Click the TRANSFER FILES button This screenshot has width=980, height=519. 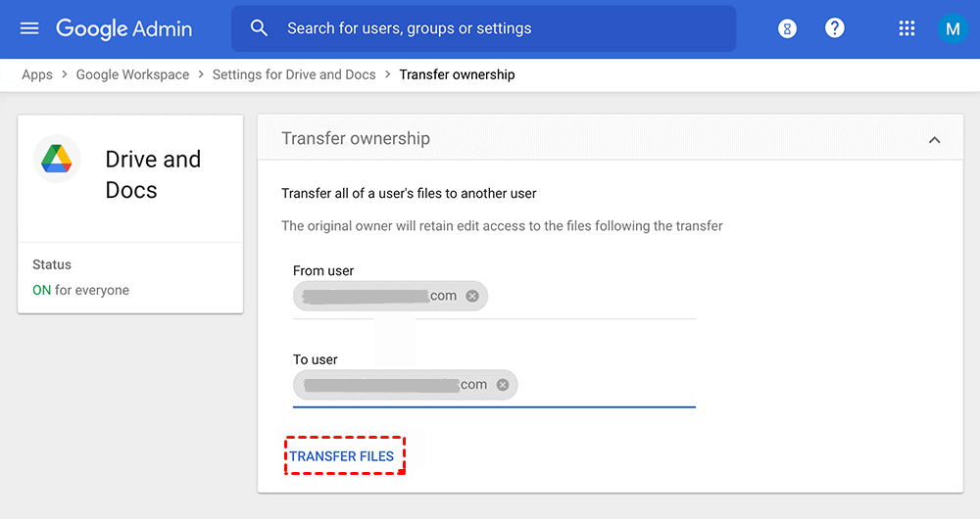click(x=342, y=456)
